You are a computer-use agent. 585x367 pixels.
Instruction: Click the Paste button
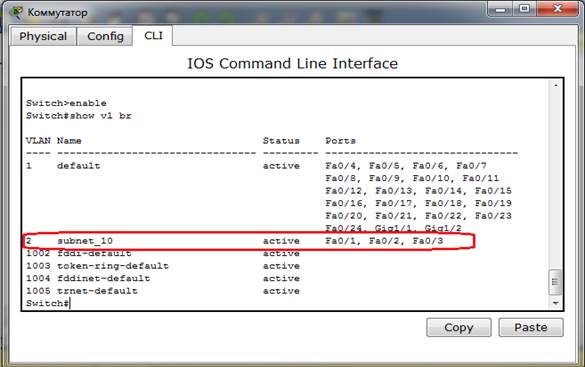[531, 327]
